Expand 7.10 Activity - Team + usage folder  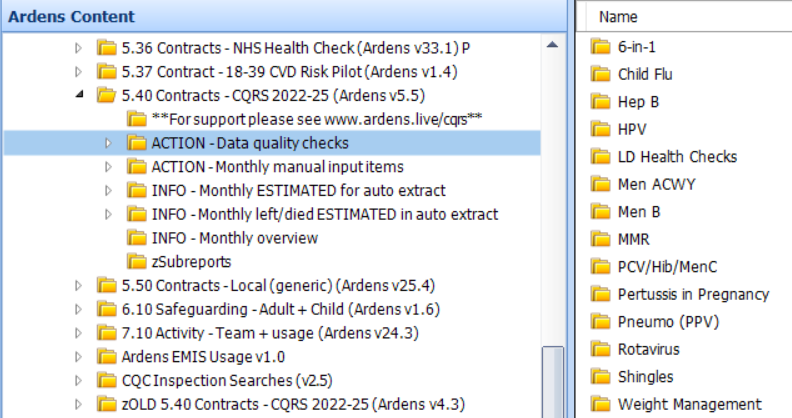pos(78,333)
